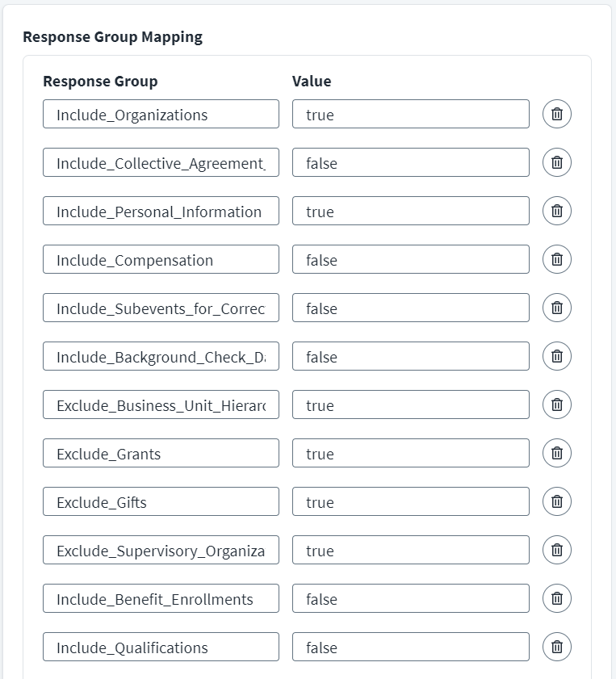Click the Include_Organizations name field
The width and height of the screenshot is (616, 679).
pos(161,114)
